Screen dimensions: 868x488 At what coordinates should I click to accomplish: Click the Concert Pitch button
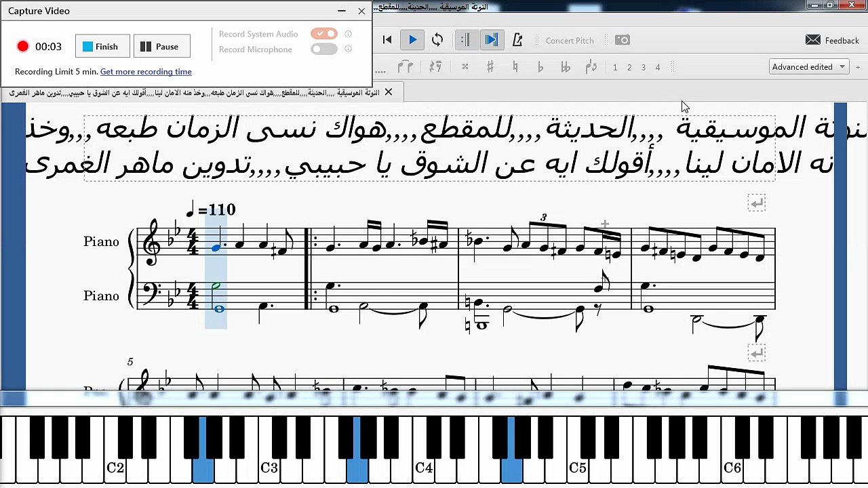click(570, 41)
